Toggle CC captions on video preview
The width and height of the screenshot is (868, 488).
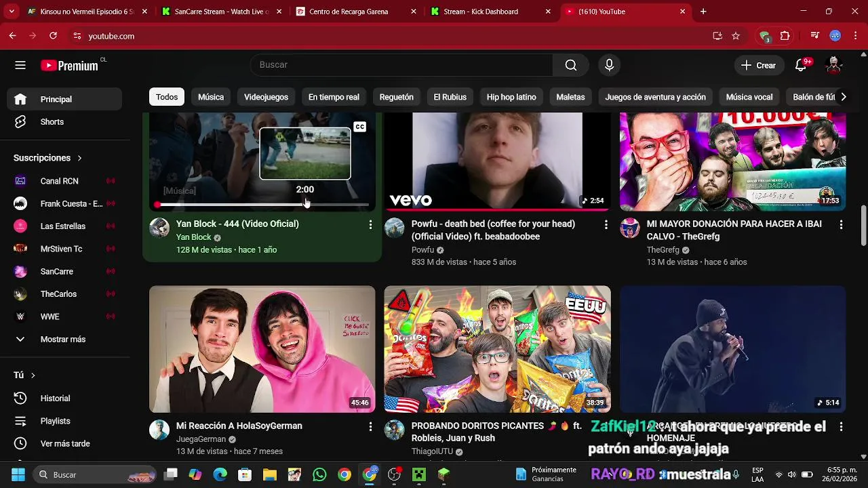[x=359, y=127]
